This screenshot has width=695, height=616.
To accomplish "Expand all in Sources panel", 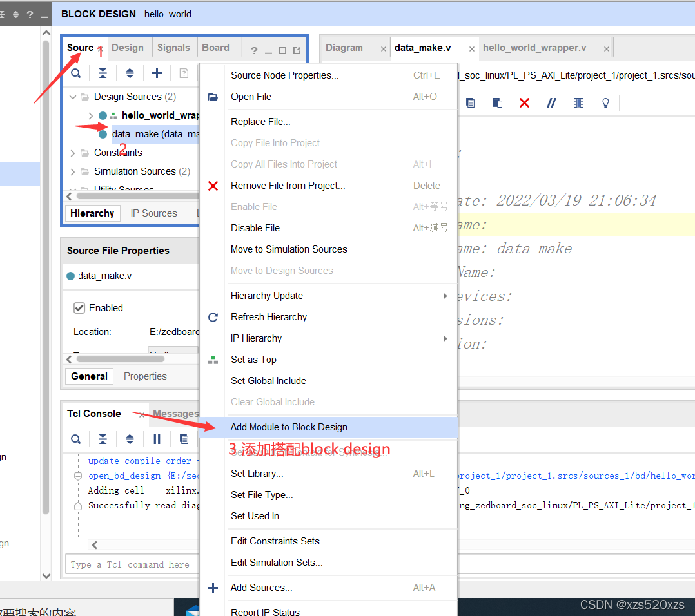I will 130,73.
